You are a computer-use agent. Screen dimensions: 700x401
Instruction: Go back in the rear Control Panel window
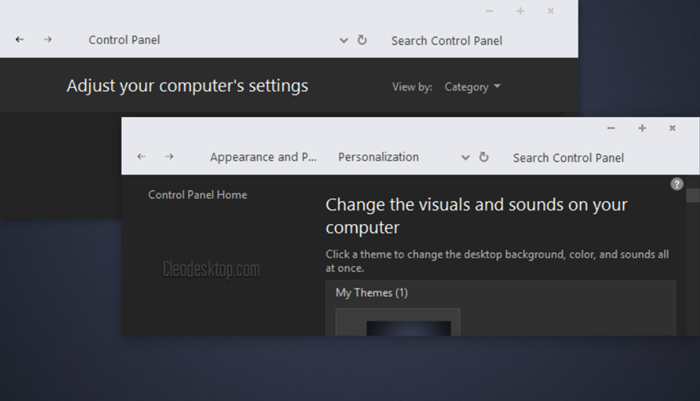click(x=20, y=40)
